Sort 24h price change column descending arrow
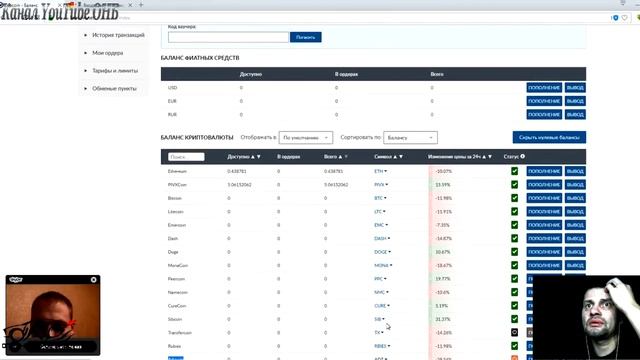Screen dimensions: 640x360 pyautogui.click(x=490, y=157)
